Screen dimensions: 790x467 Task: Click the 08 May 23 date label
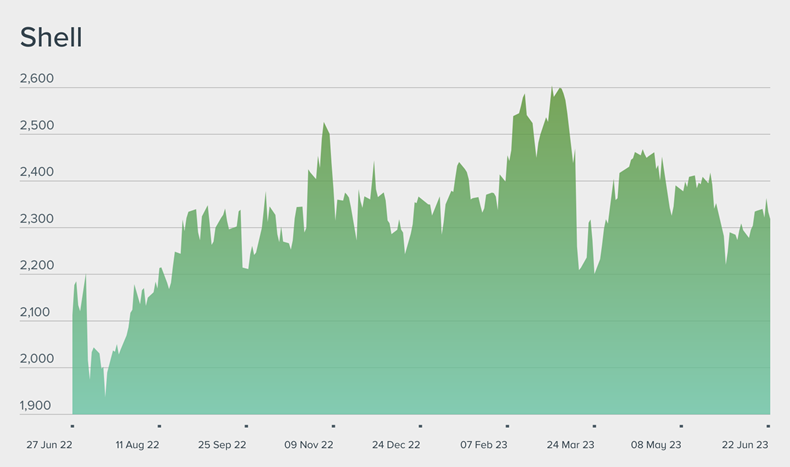coord(656,444)
